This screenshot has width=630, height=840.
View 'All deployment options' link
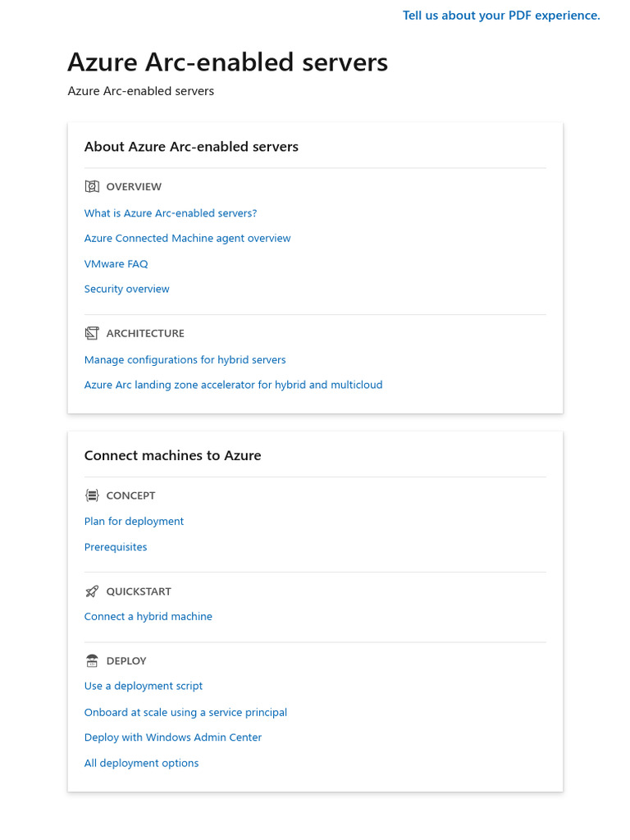click(141, 764)
